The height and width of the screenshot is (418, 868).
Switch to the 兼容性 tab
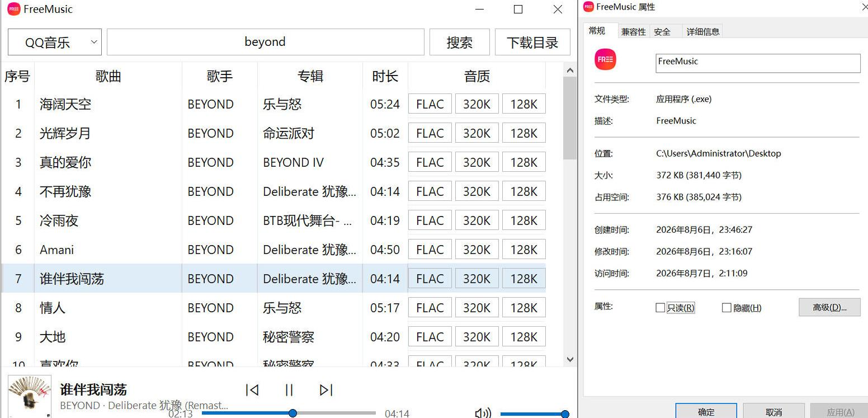pos(634,32)
